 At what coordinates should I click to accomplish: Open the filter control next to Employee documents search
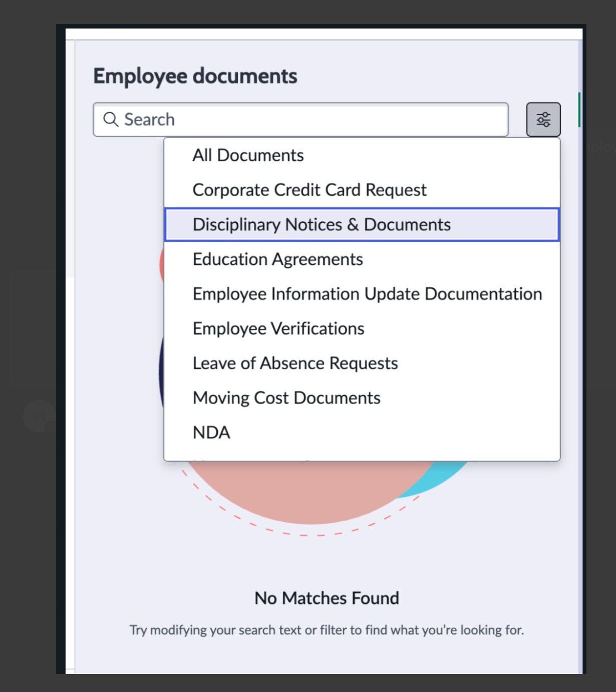click(543, 119)
